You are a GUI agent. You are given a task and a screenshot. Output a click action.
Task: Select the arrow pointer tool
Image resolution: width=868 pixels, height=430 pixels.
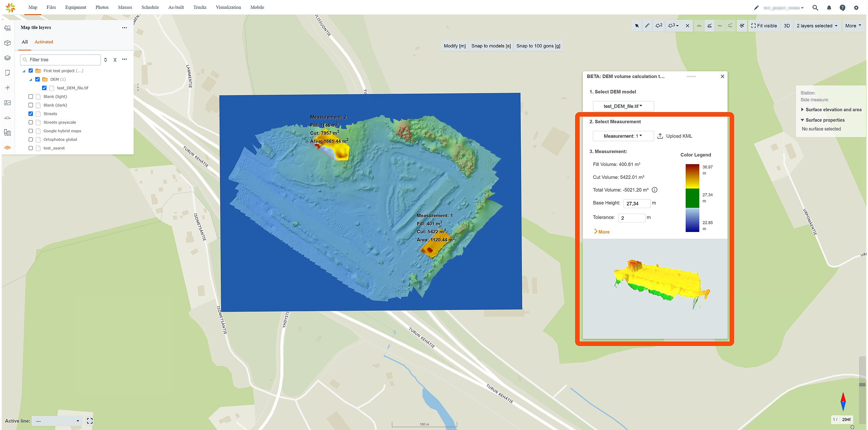pyautogui.click(x=637, y=26)
